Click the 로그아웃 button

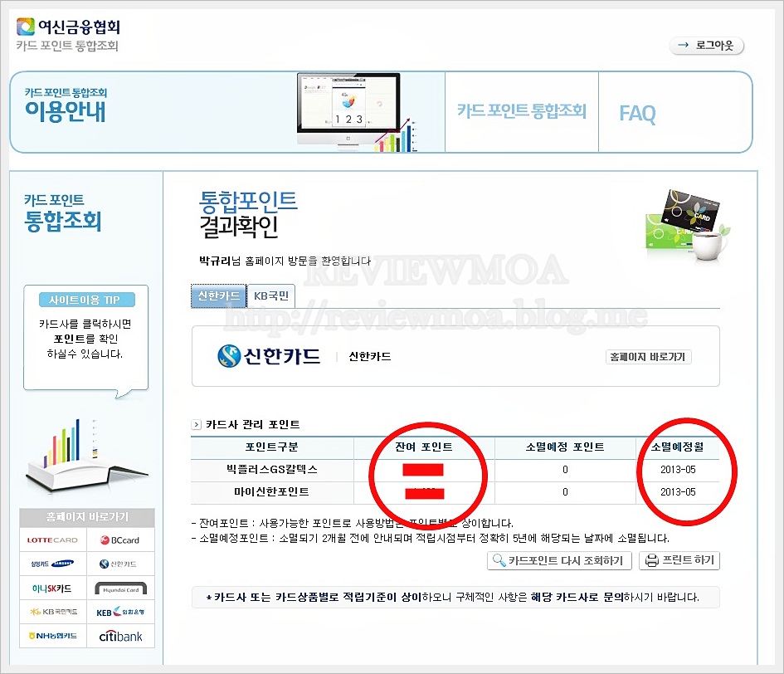pos(707,46)
